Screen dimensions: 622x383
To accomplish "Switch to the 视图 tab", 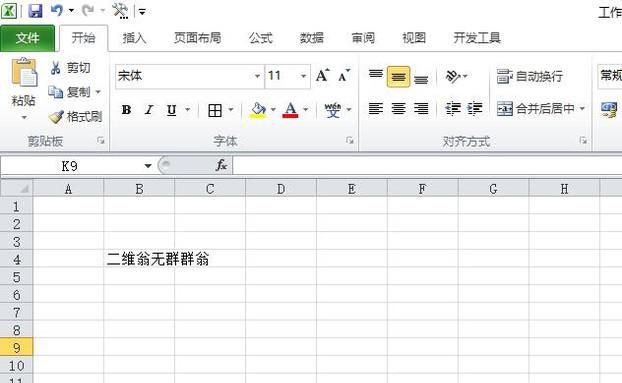I will tap(414, 38).
